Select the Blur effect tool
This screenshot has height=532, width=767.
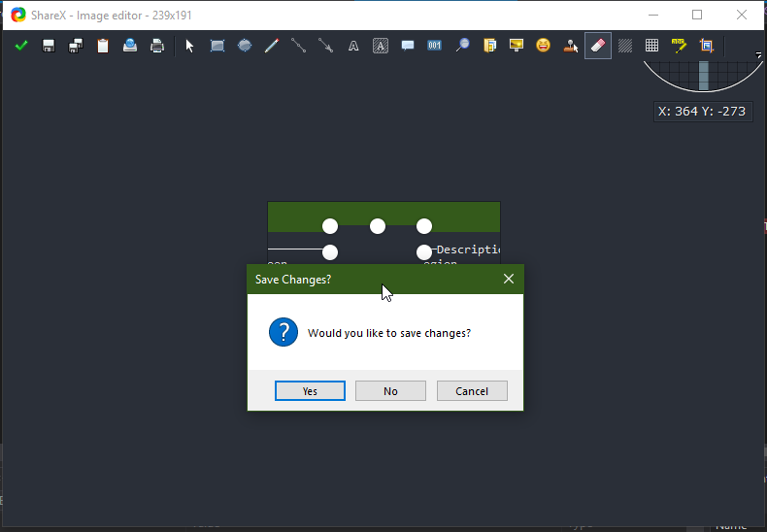[x=624, y=46]
